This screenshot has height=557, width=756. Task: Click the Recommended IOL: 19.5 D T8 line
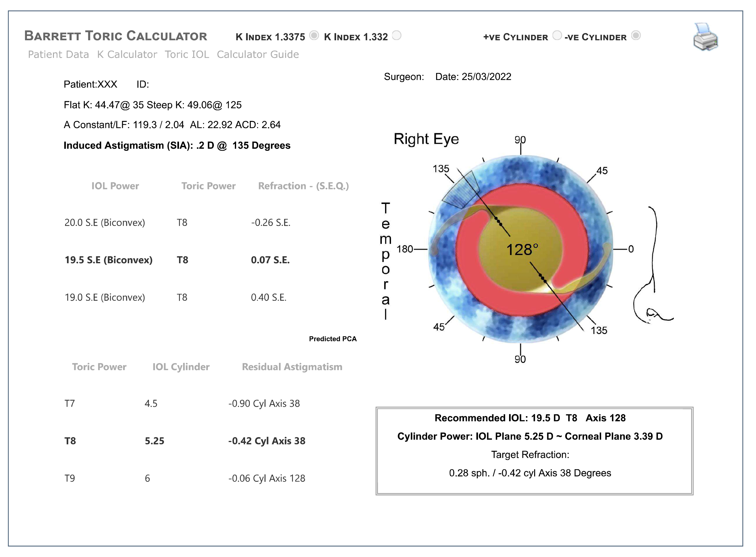click(530, 418)
